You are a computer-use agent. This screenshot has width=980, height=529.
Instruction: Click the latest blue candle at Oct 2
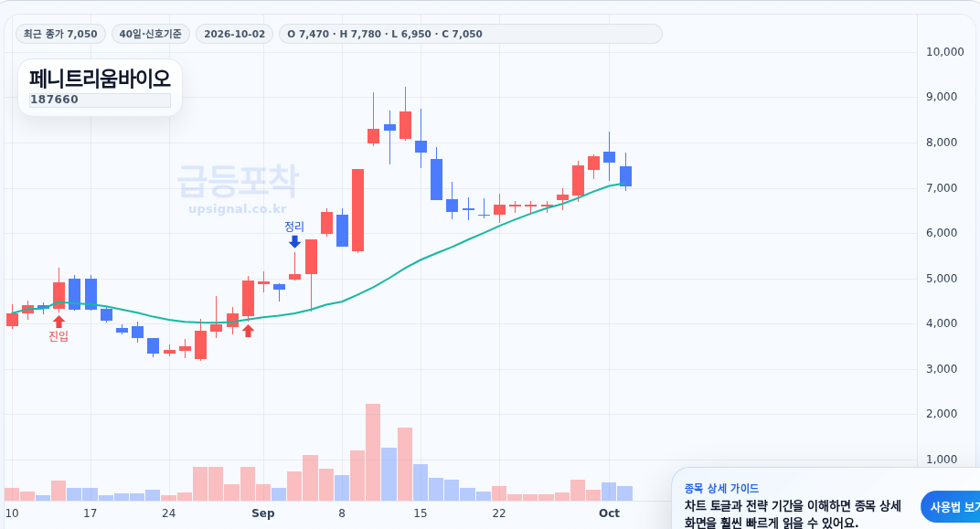[625, 176]
